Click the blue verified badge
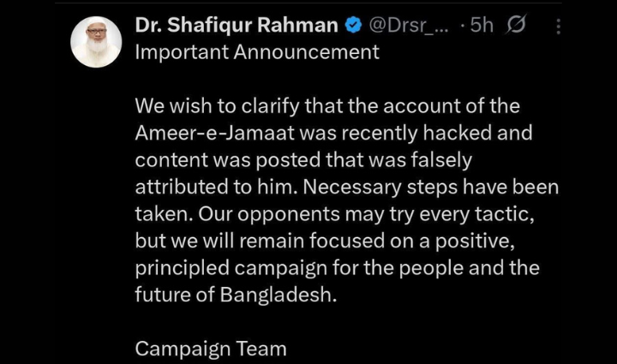The image size is (617, 364). 352,26
